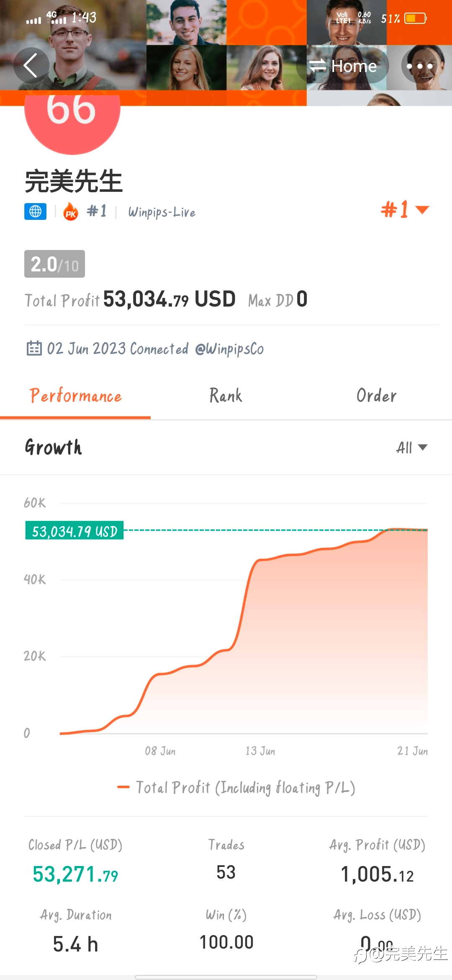The height and width of the screenshot is (980, 452).
Task: Tap the blue globe icon
Action: click(35, 211)
